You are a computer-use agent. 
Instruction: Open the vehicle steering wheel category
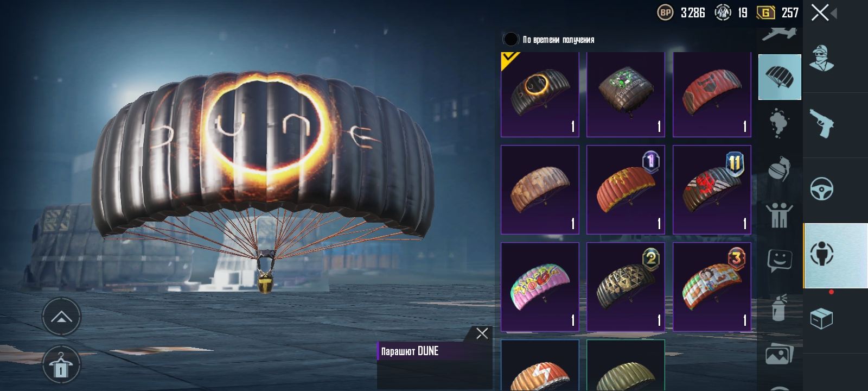[x=821, y=189]
